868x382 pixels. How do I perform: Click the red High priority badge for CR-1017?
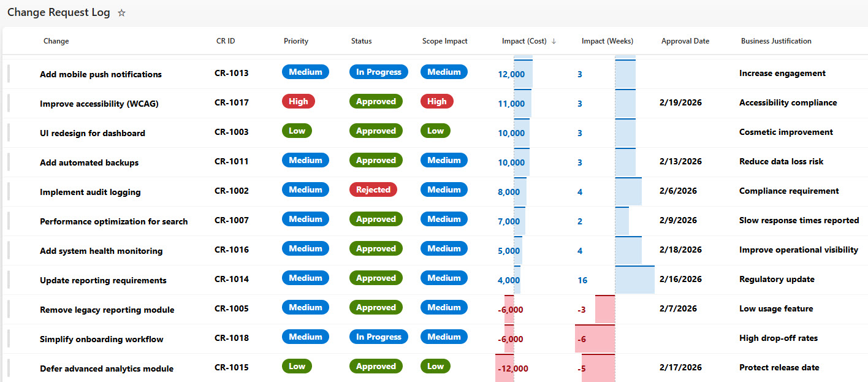pyautogui.click(x=298, y=102)
